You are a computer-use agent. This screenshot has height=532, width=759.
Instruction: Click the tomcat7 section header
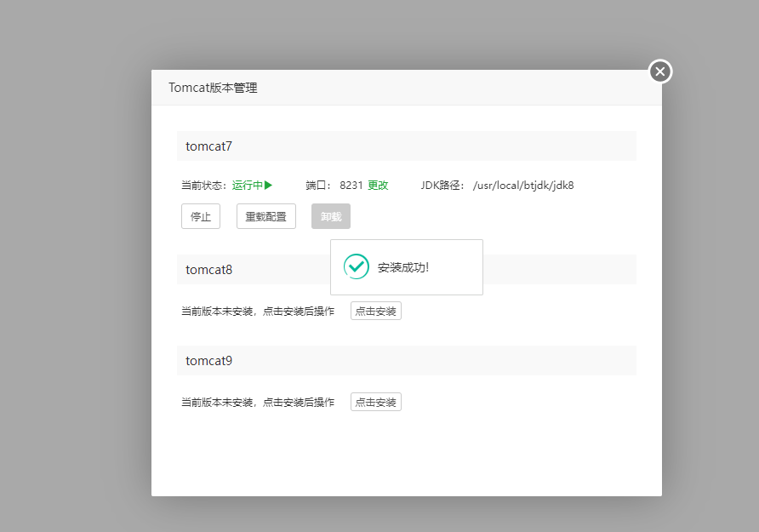point(407,146)
